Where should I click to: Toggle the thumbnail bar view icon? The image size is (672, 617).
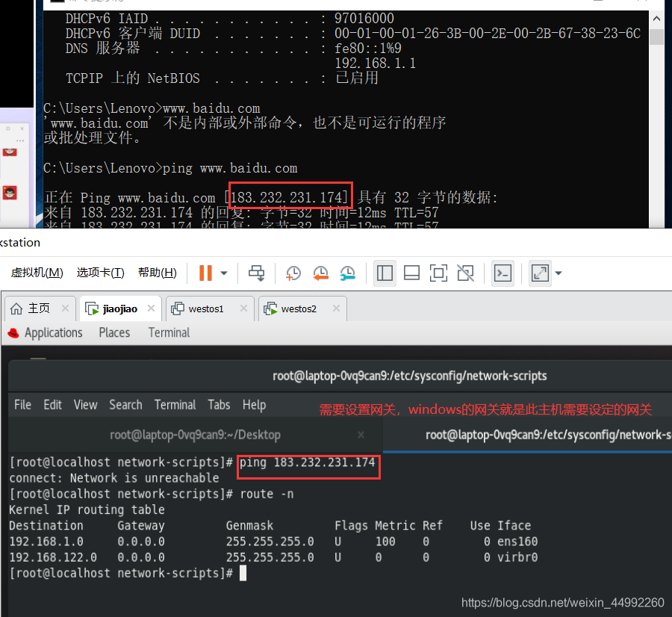(x=411, y=273)
